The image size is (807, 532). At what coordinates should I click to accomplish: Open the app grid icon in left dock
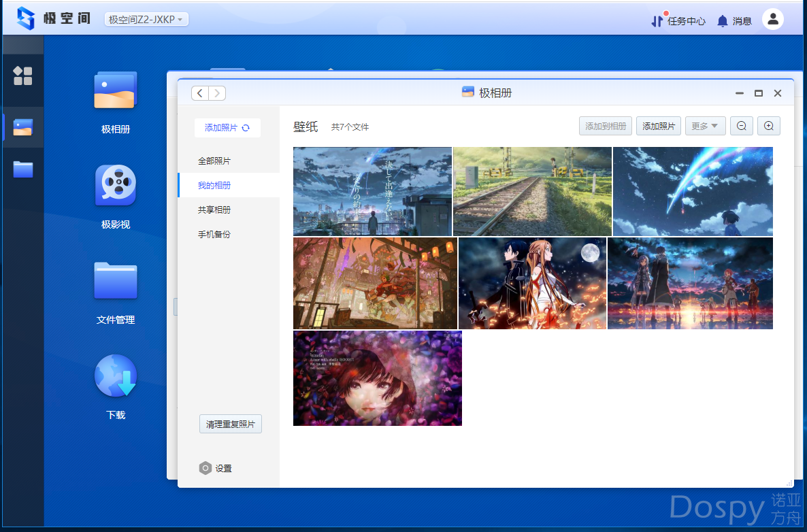(x=22, y=76)
